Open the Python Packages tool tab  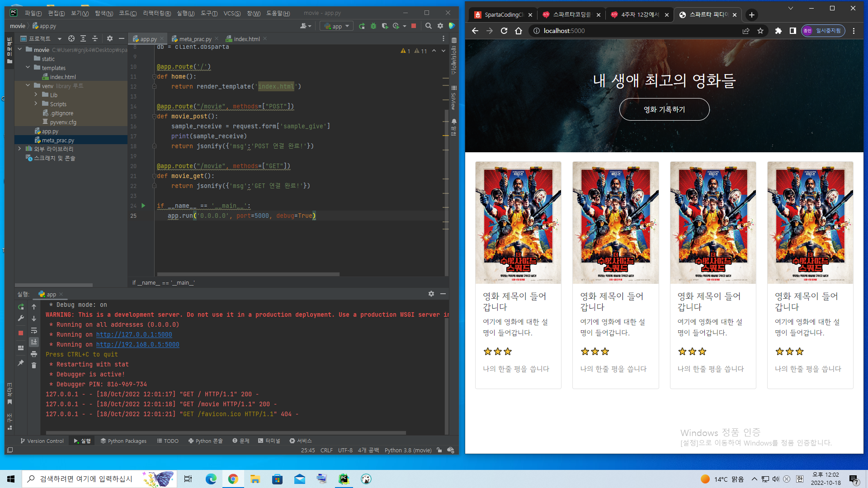(123, 441)
